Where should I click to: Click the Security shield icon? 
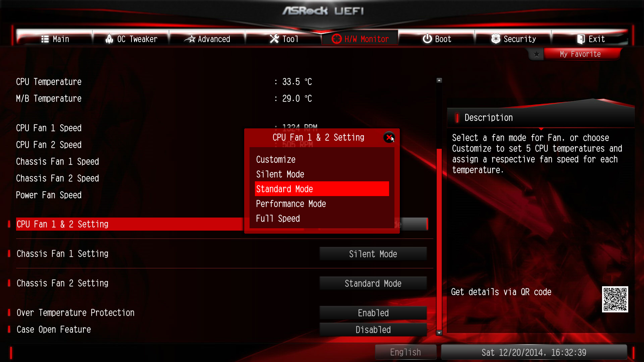coord(496,39)
